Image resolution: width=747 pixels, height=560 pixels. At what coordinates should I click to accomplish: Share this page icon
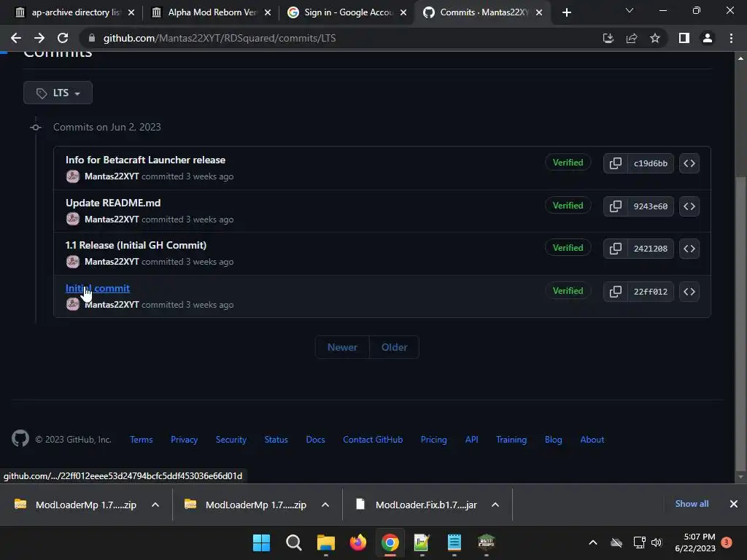[632, 38]
